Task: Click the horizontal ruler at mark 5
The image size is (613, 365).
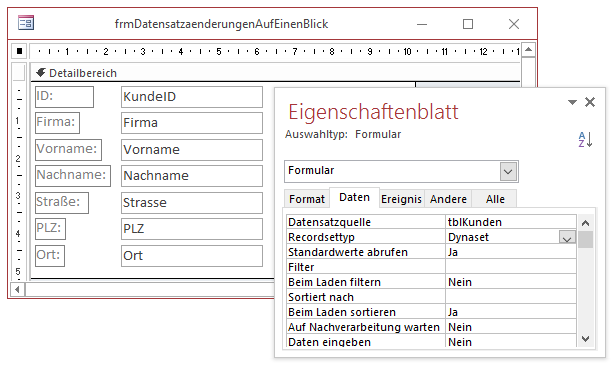Action: click(219, 51)
